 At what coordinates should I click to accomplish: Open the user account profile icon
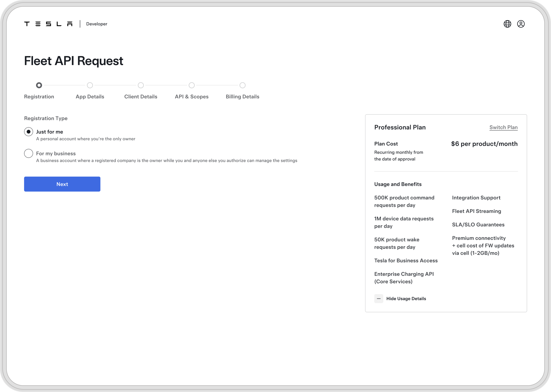tap(521, 24)
